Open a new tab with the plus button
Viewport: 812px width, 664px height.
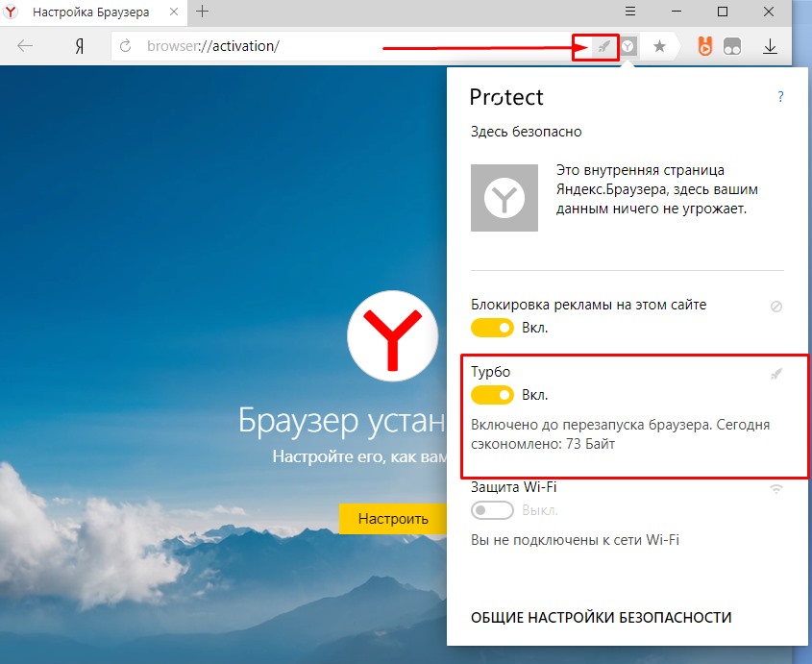[x=203, y=12]
